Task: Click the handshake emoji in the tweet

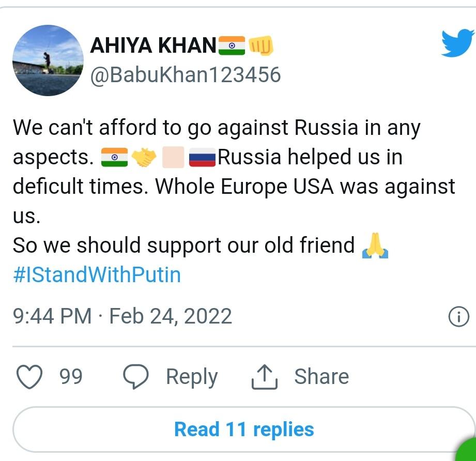Action: pos(145,158)
